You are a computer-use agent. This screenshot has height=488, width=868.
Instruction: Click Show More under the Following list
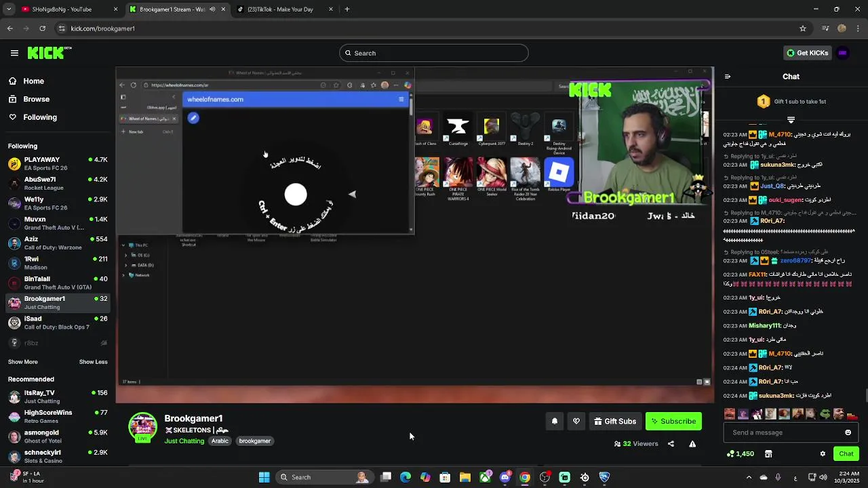tap(23, 362)
